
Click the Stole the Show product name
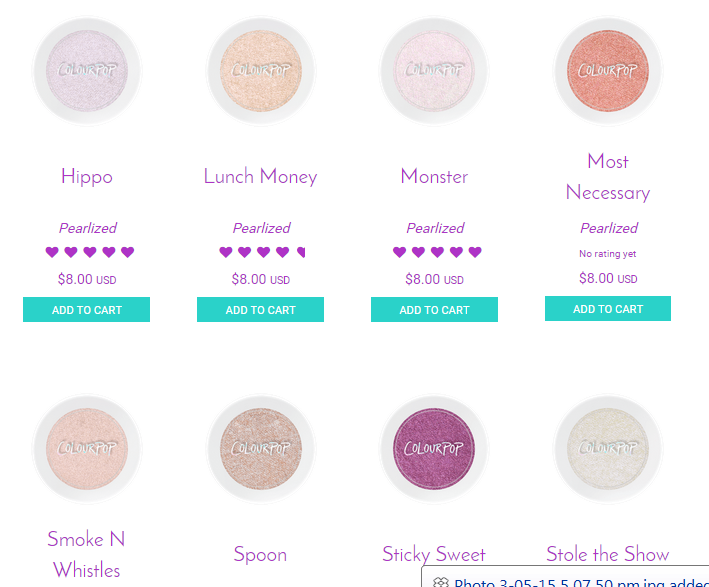(x=608, y=554)
